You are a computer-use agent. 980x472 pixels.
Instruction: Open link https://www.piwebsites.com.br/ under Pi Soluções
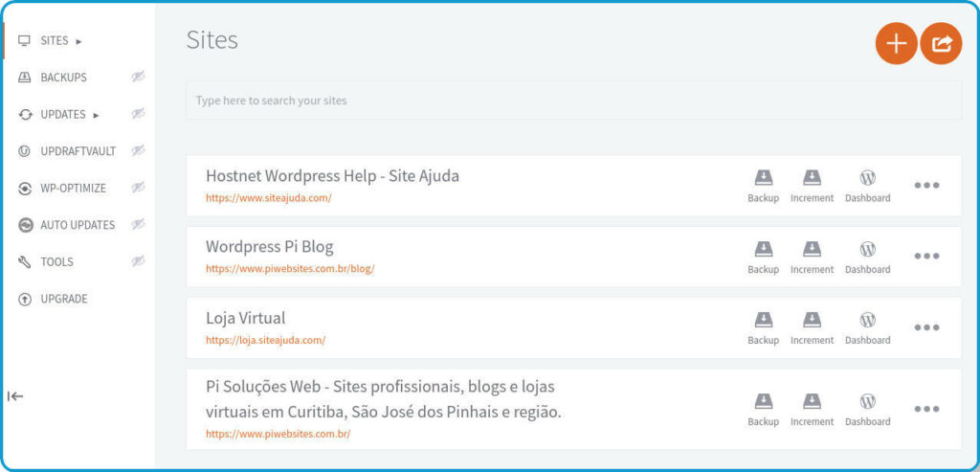[x=278, y=434]
